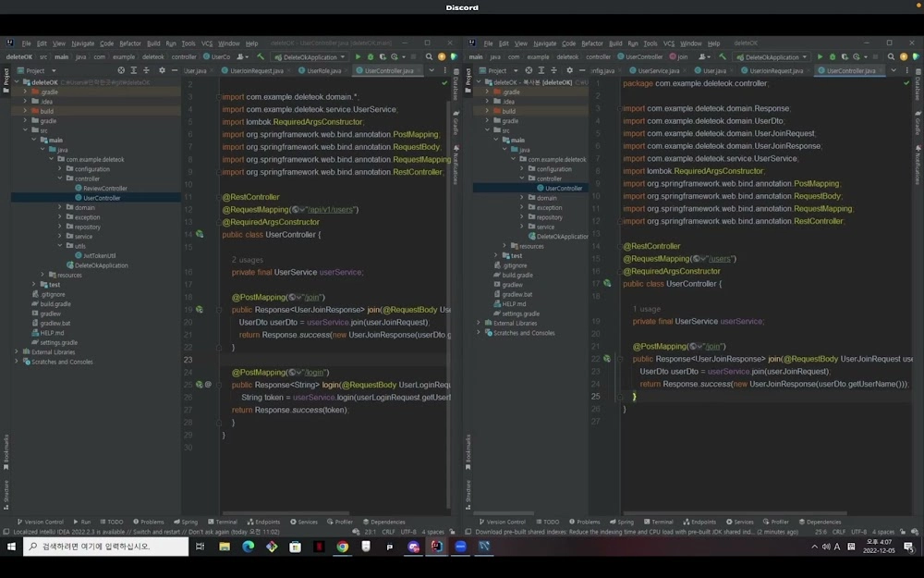Click Switch and restart link in left status bar
The image size is (924, 578).
[154, 532]
